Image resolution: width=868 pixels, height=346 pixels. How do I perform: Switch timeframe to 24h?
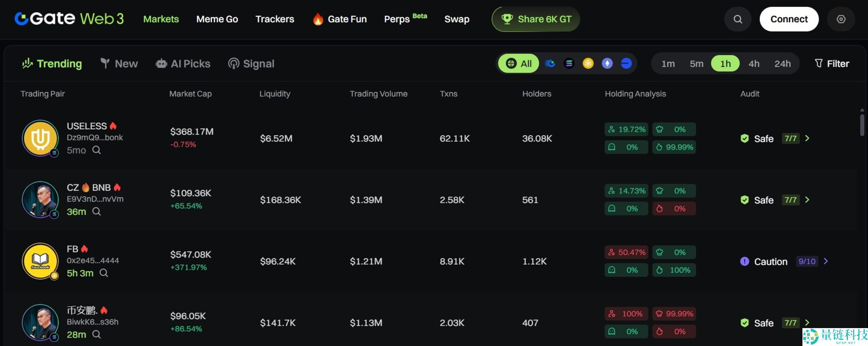(782, 64)
